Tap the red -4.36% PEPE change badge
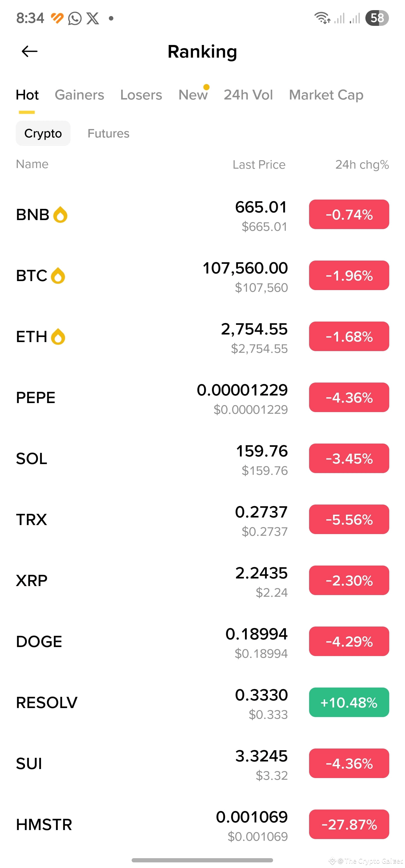 point(349,397)
